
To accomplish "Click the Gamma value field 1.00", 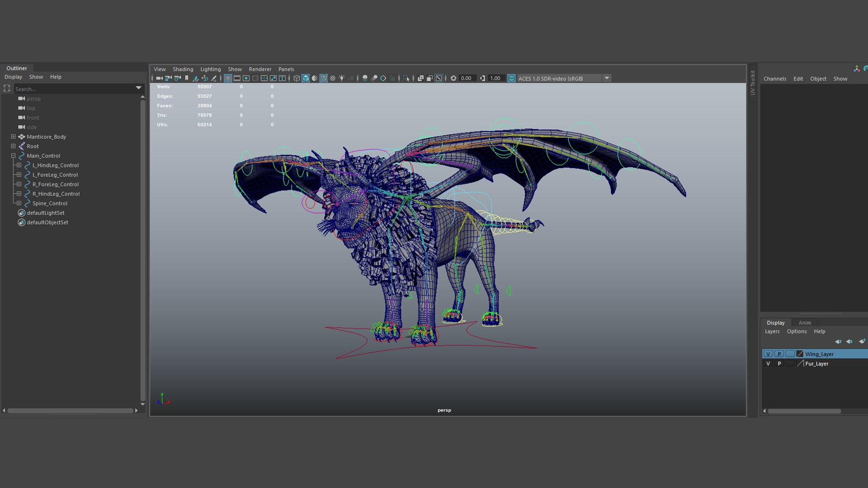I will tap(496, 78).
